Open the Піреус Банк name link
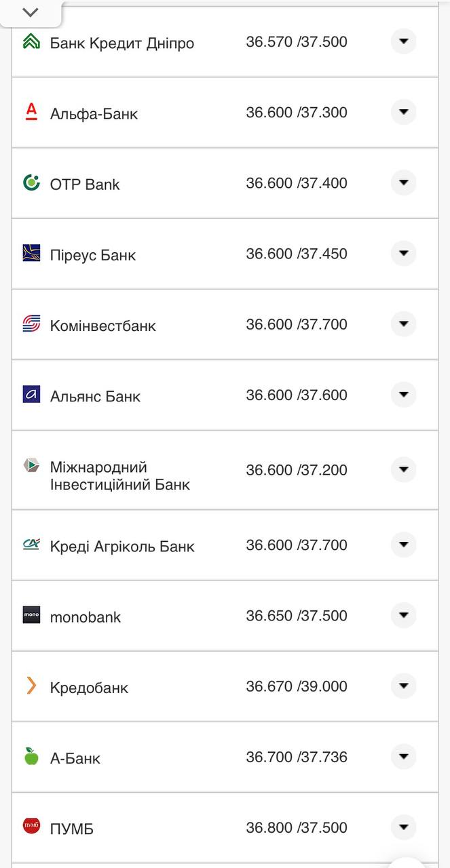 coord(93,255)
